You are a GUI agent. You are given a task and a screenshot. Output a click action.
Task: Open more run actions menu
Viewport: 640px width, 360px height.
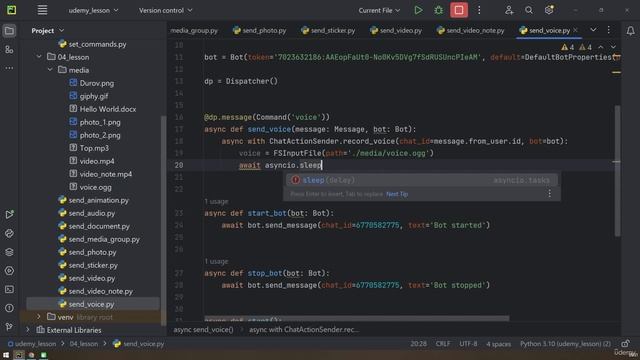[479, 10]
